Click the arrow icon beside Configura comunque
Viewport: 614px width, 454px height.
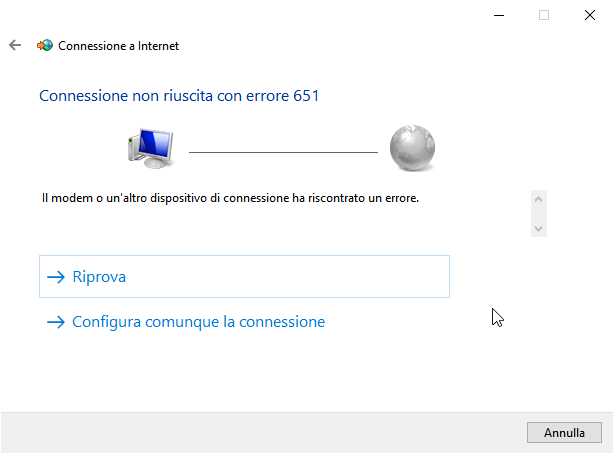pyautogui.click(x=56, y=322)
